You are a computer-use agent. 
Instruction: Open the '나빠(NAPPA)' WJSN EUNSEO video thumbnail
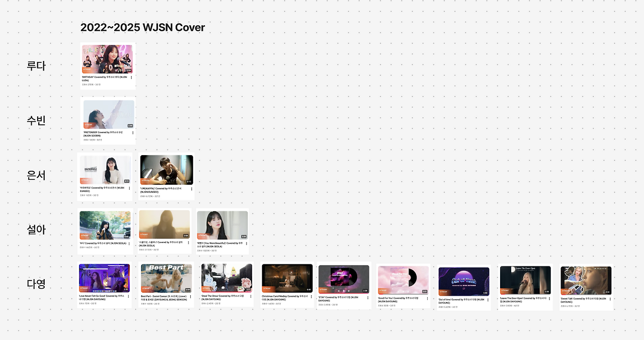tap(167, 170)
